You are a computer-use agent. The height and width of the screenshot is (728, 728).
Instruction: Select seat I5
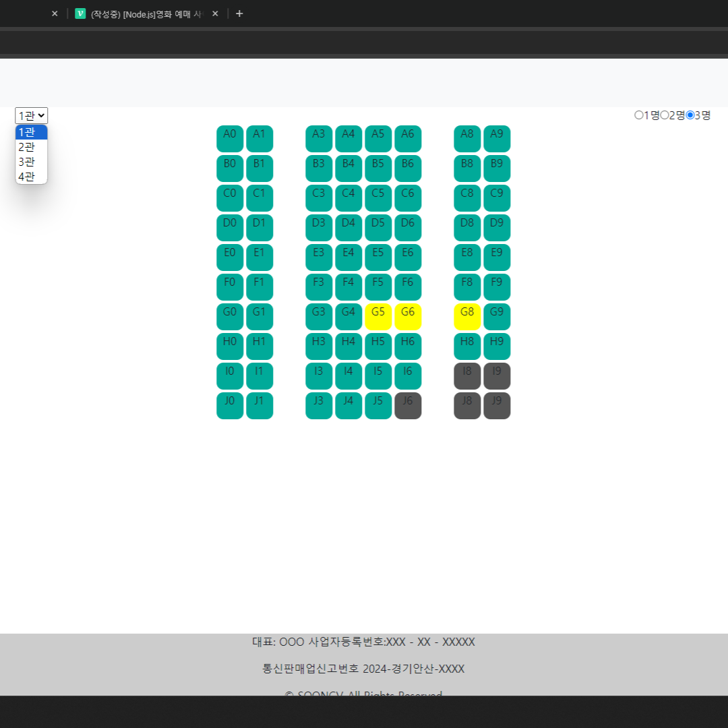click(x=377, y=375)
